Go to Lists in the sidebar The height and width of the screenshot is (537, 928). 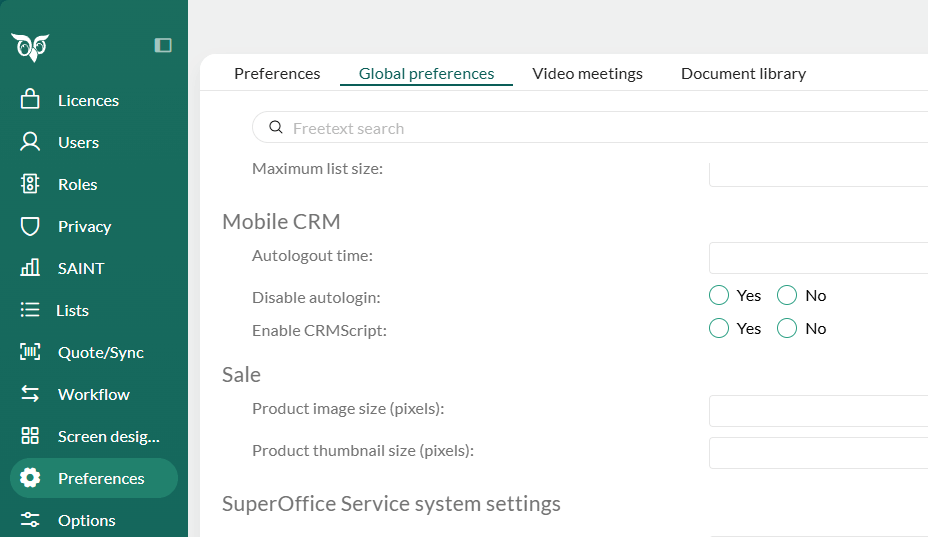click(72, 311)
